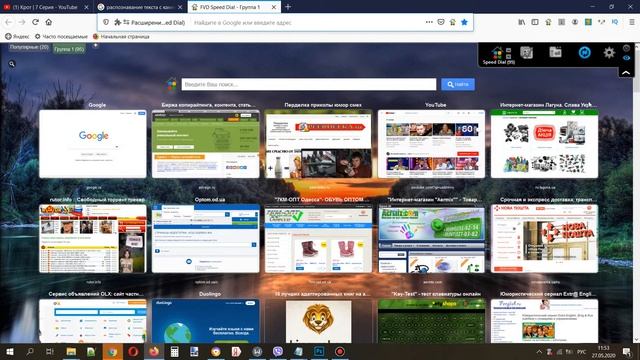640x360 pixels.
Task: Add new dial group plus icon
Action: click(x=95, y=46)
